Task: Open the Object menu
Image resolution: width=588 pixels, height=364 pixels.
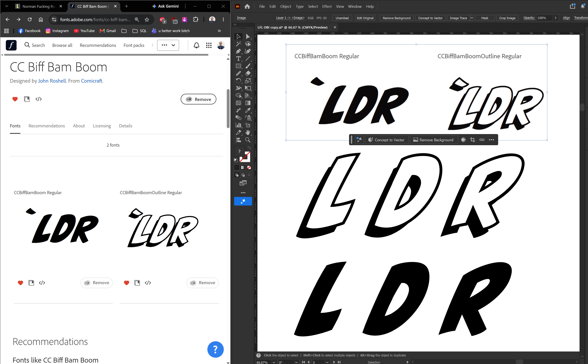Action: click(x=286, y=7)
